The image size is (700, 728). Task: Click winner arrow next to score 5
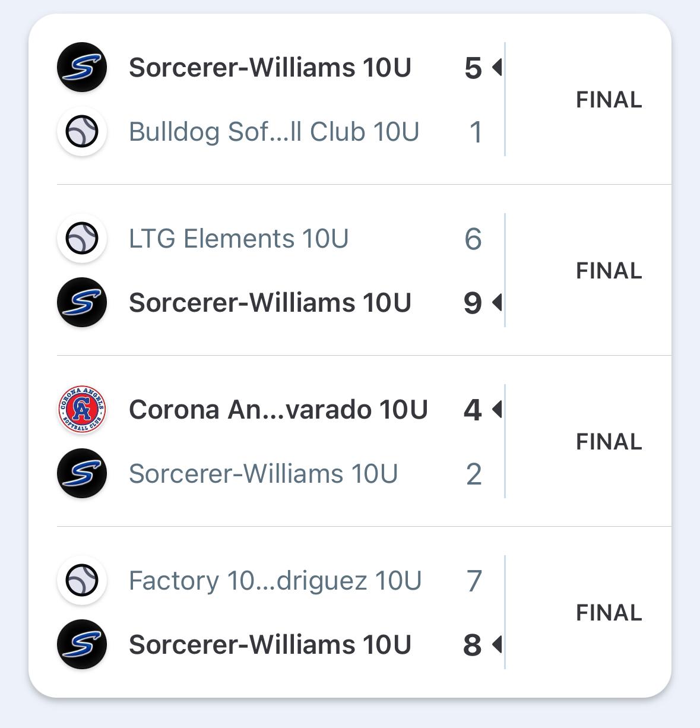497,68
